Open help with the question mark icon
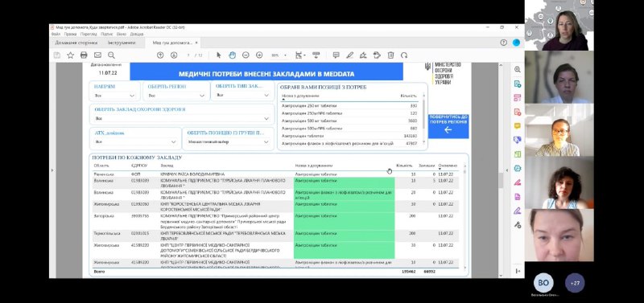Image resolution: width=644 pixels, height=303 pixels. [504, 43]
